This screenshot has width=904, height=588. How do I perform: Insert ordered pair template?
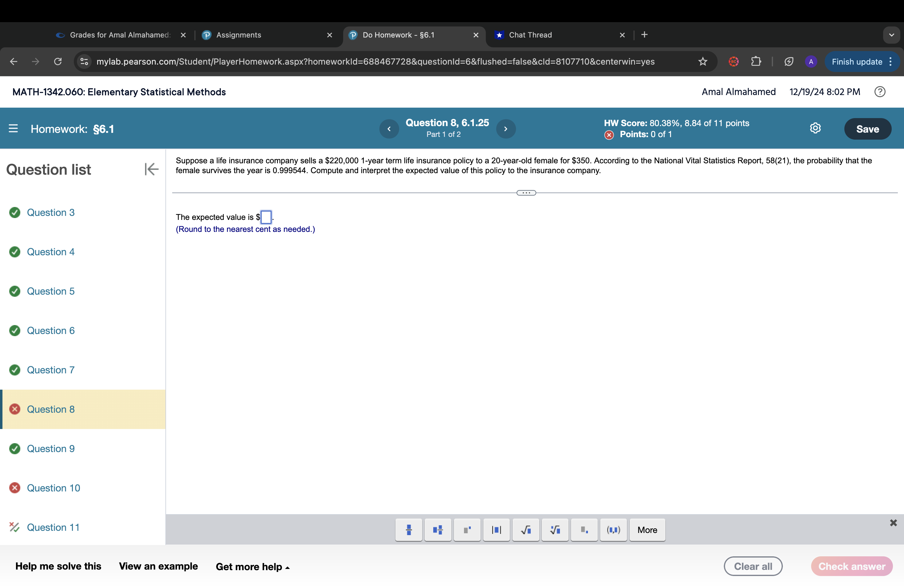[x=613, y=530]
